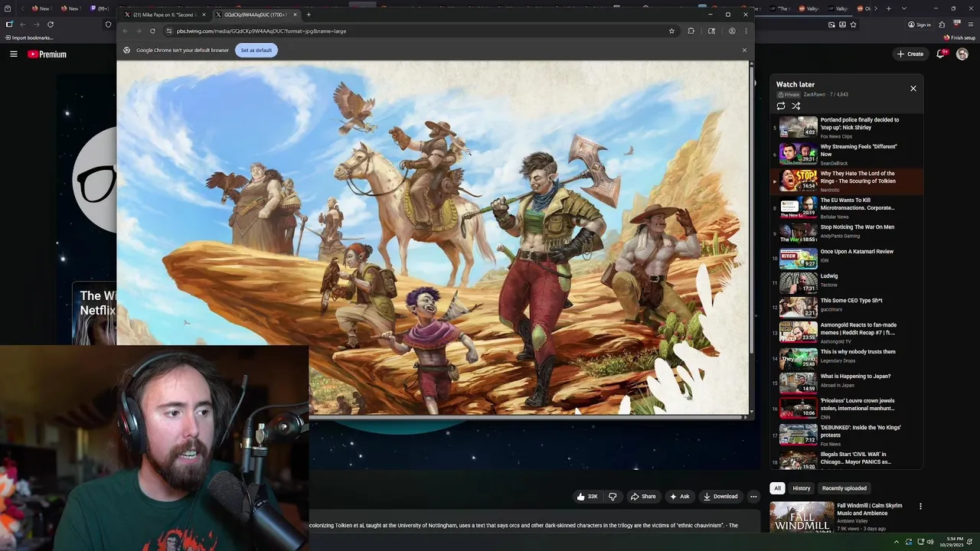Open Fall Windmill Calm Skyrim Music thumbnail

pos(802,517)
